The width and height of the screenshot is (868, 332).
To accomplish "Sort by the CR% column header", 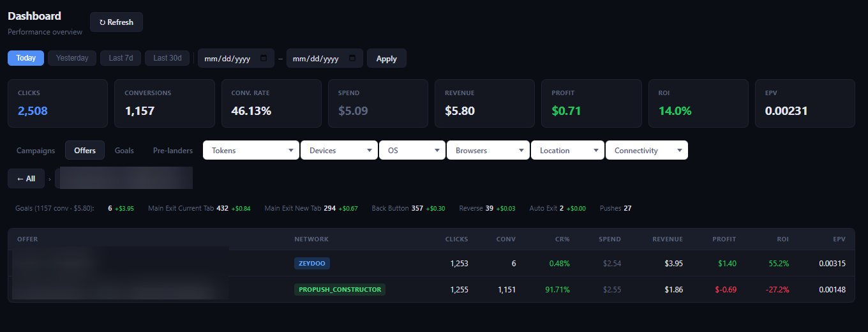I will coord(561,239).
